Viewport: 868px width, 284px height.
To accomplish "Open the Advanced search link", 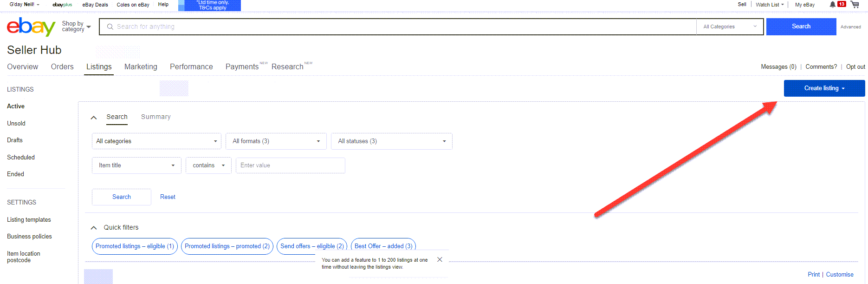I will pos(851,27).
